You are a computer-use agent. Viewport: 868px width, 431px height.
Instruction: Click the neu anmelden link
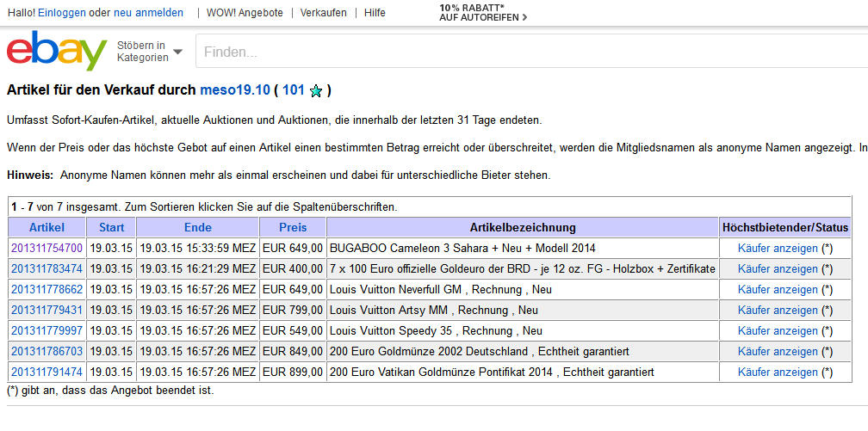pyautogui.click(x=148, y=13)
